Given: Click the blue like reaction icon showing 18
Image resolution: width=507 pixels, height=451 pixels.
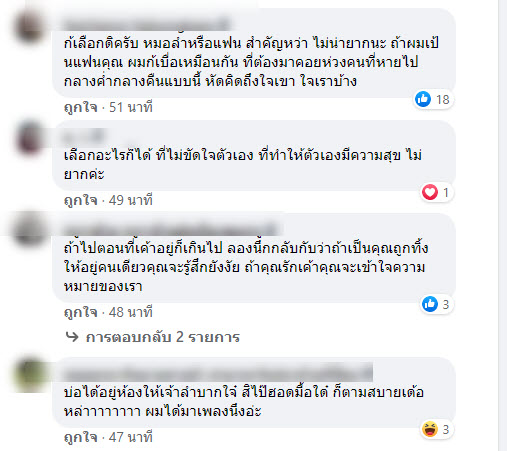Looking at the screenshot, I should click(x=423, y=99).
